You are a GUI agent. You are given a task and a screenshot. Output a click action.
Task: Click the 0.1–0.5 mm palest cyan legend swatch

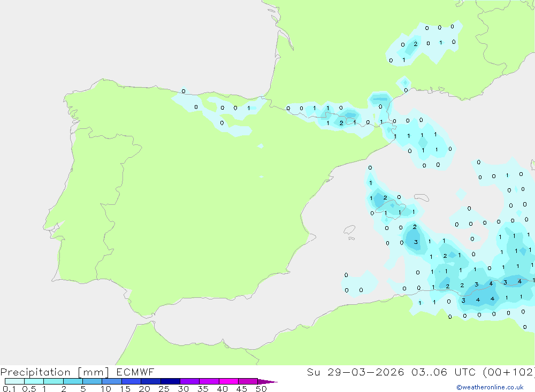click(x=14, y=381)
